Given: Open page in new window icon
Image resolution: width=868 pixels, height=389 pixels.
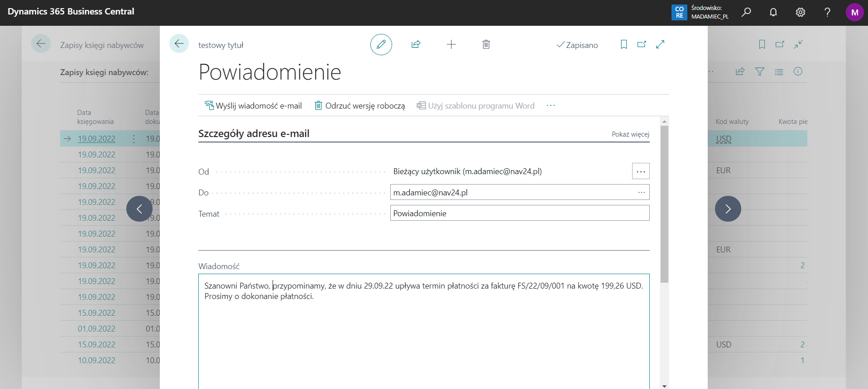Looking at the screenshot, I should point(642,44).
